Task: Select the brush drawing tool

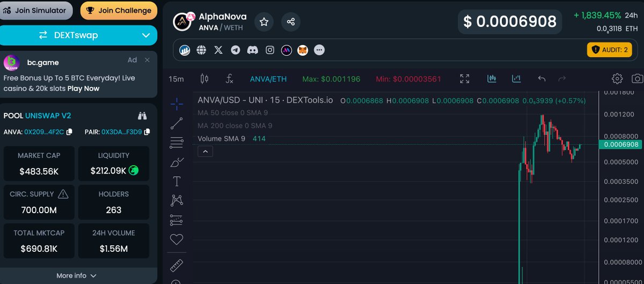Action: (x=177, y=162)
